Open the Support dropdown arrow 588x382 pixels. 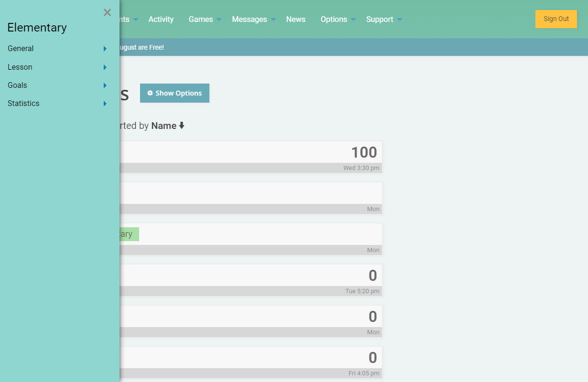point(400,20)
